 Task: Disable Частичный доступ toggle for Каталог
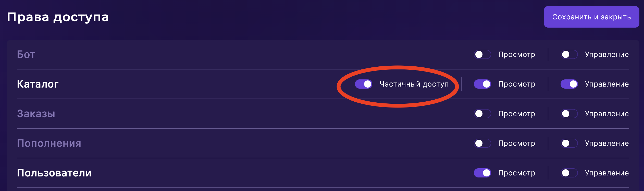(x=363, y=84)
